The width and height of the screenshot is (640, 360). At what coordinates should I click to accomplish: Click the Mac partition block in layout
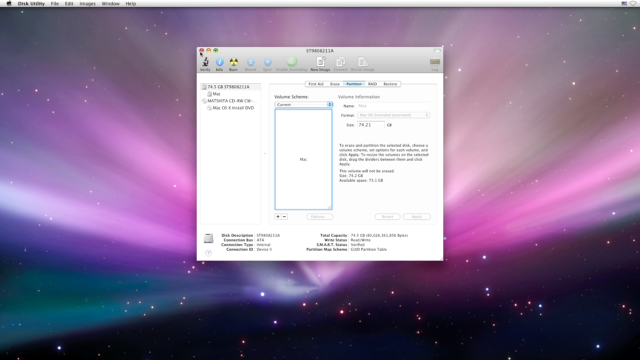[303, 159]
